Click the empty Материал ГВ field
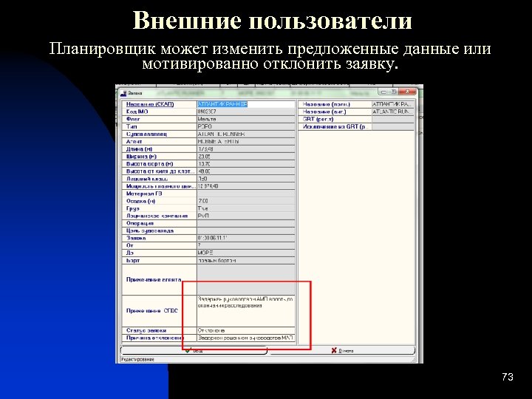Viewport: 532px width, 399px height. pyautogui.click(x=246, y=194)
